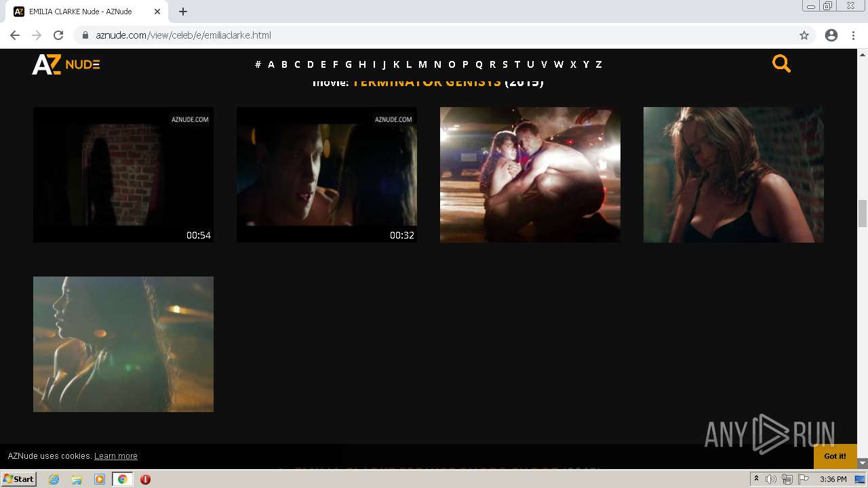Open the TERMINATOR GENISYS movie link

[x=427, y=83]
